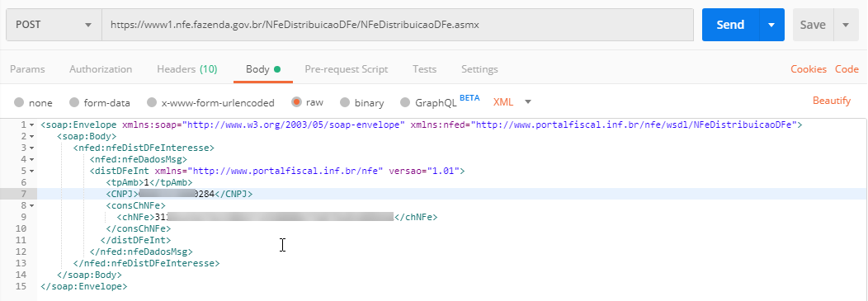The width and height of the screenshot is (868, 301).
Task: Open the Pre-request Script tab
Action: point(346,69)
